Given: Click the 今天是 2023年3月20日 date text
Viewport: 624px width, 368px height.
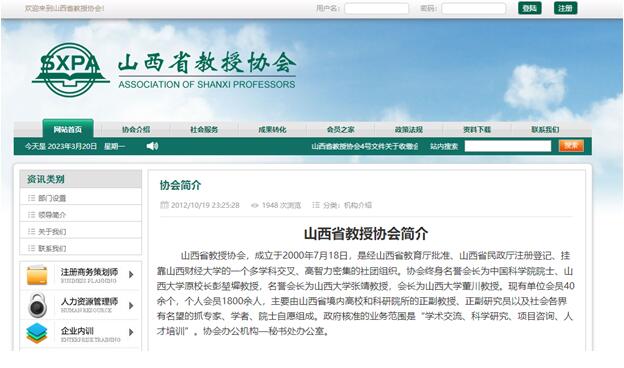Looking at the screenshot, I should (x=61, y=146).
